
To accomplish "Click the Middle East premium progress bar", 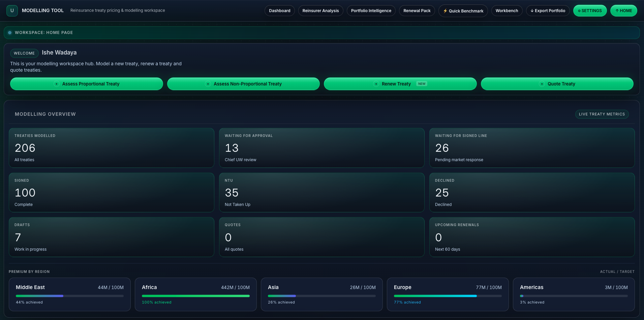I will (70, 296).
